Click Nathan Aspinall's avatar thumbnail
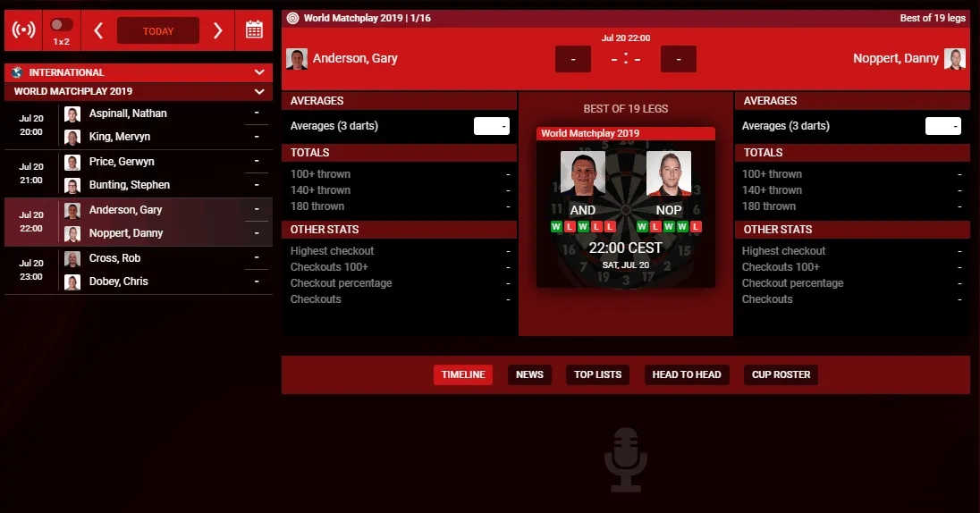The image size is (980, 513). (72, 114)
